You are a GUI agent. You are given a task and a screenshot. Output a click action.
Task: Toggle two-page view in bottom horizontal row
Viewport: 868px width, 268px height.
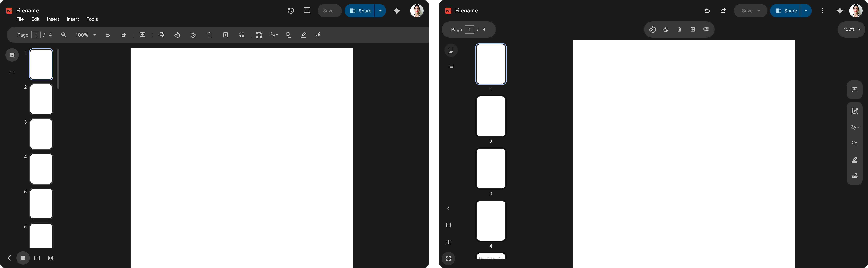click(37, 258)
